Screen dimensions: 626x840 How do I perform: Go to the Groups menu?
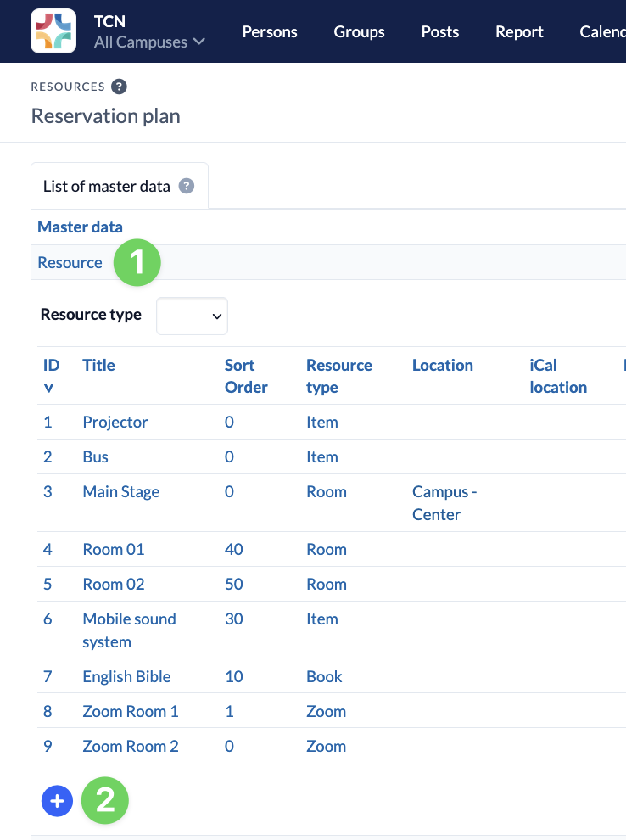[x=359, y=31]
